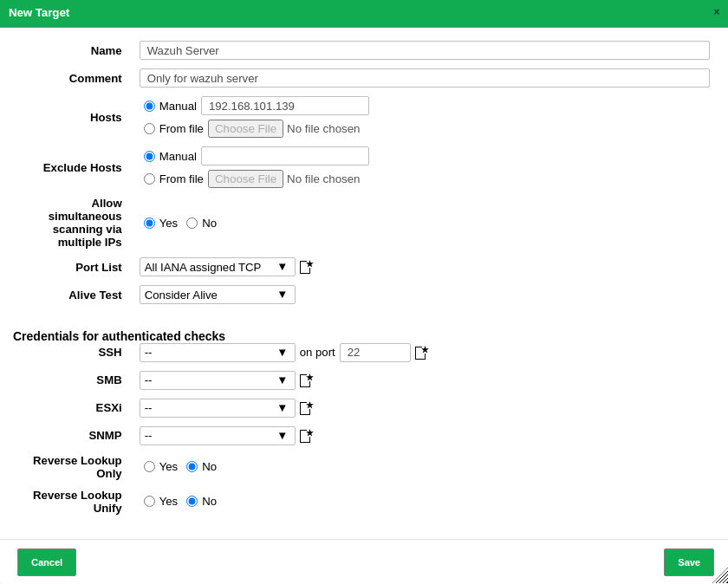Click the Save button
Viewport: 728px width, 584px height.
point(688,562)
